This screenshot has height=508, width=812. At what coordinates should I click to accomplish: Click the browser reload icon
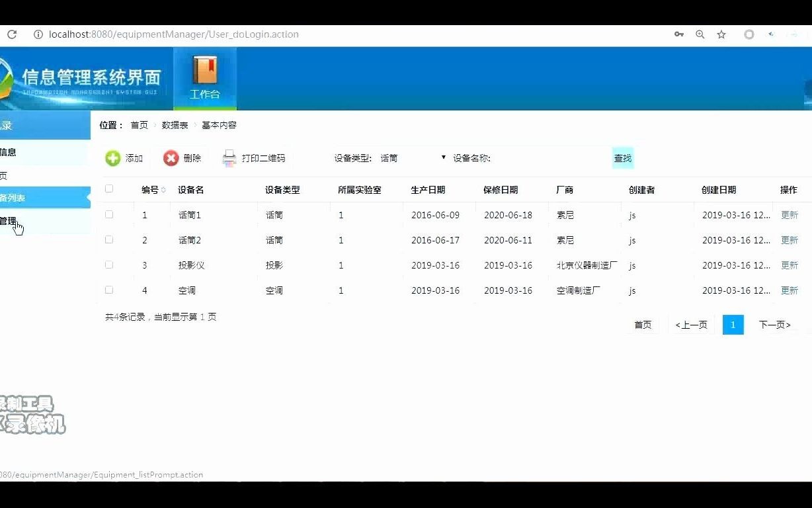pos(11,34)
